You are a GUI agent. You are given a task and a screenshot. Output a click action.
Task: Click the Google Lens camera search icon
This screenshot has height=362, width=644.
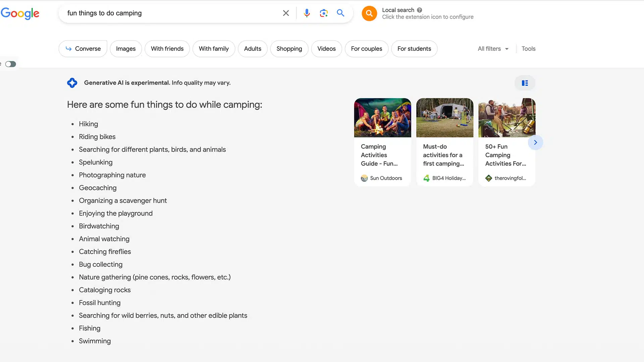[x=324, y=13]
